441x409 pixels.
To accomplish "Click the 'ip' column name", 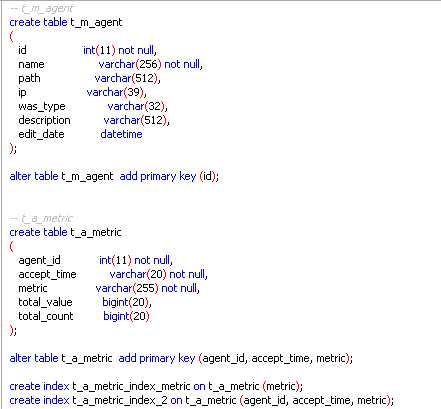I will click(22, 92).
